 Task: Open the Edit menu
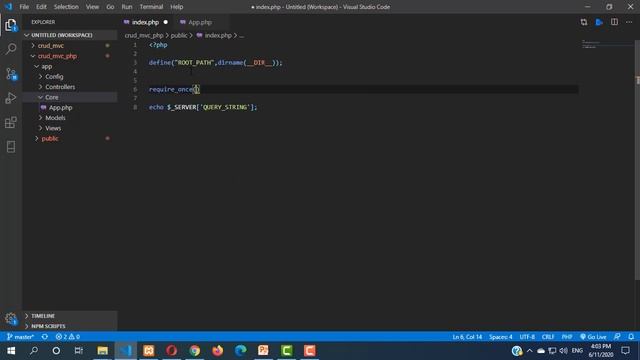coord(41,7)
